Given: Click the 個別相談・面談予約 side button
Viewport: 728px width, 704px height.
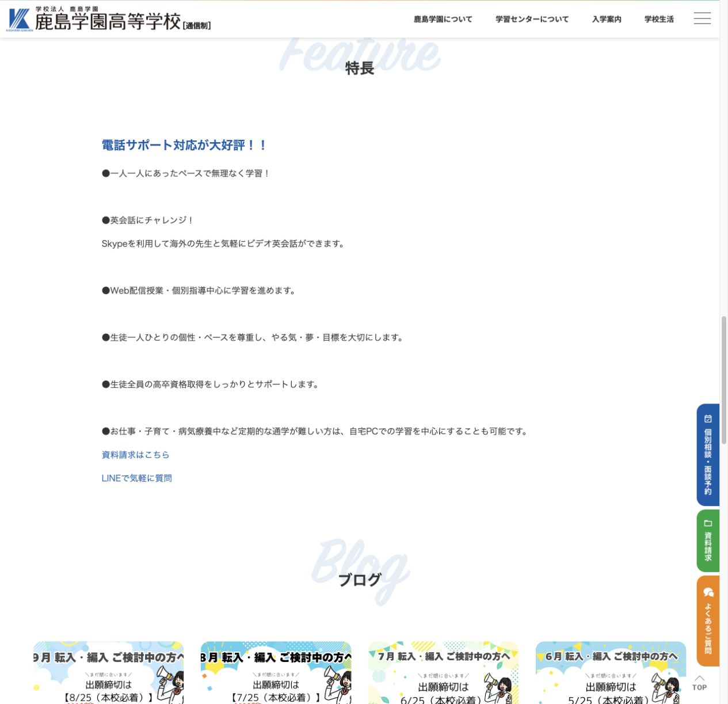Looking at the screenshot, I should (708, 455).
